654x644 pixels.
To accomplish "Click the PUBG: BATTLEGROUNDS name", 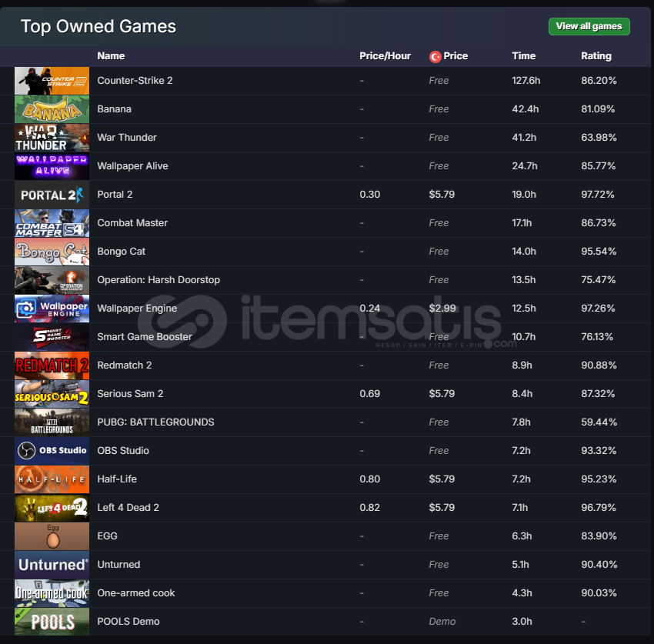I will (x=155, y=422).
